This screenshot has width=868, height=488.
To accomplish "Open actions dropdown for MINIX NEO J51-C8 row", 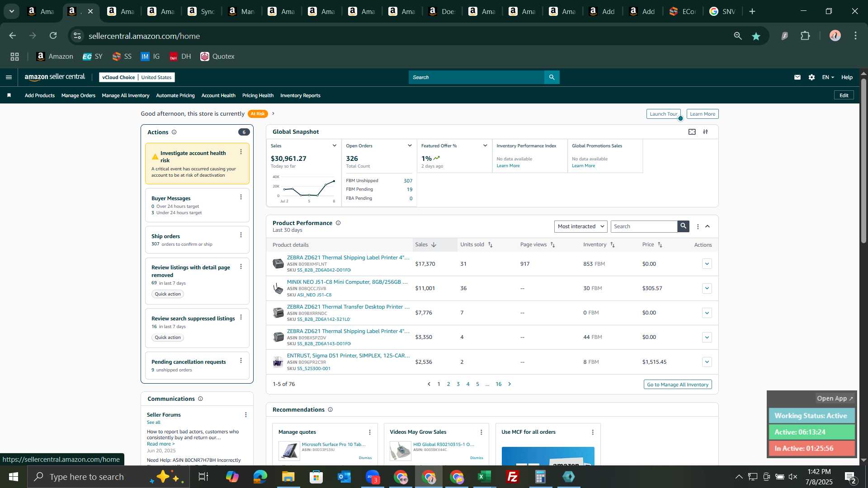I will (707, 289).
